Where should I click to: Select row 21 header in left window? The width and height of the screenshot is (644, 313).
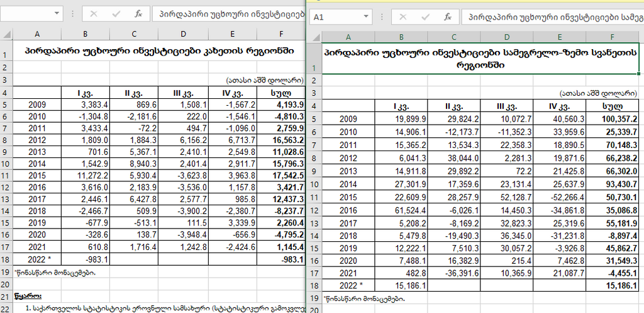6,296
